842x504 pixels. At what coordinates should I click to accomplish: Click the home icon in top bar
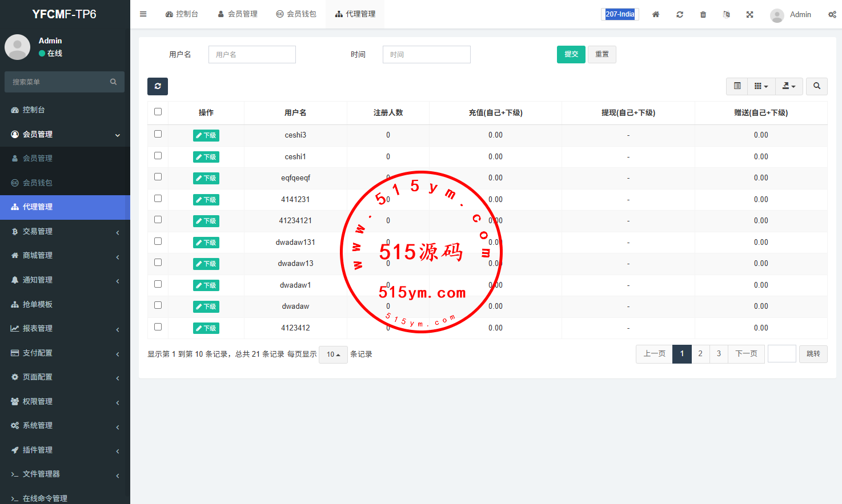[x=656, y=14]
